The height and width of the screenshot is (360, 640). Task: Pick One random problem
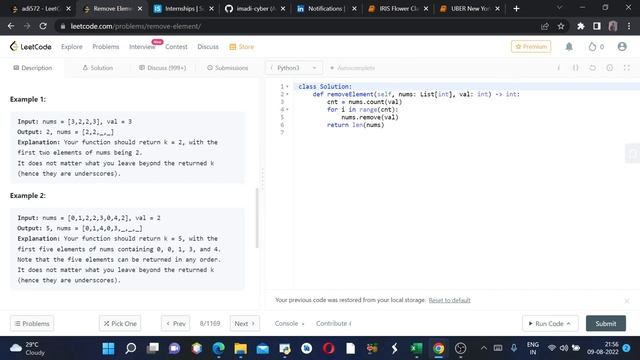click(120, 323)
